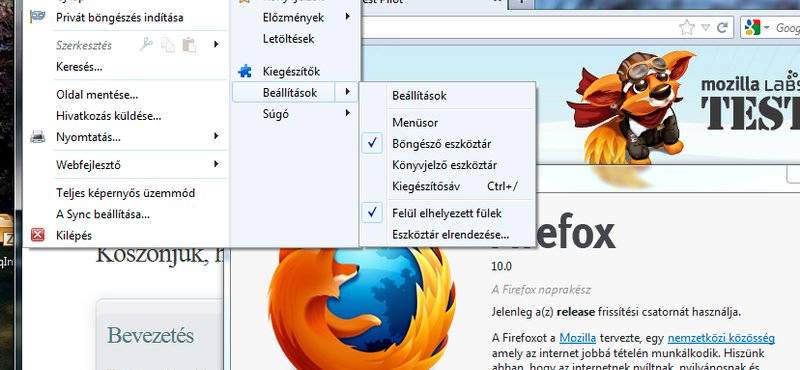Image resolution: width=800 pixels, height=370 pixels.
Task: Expand the Szerkesztés submenu arrow
Action: (216, 45)
